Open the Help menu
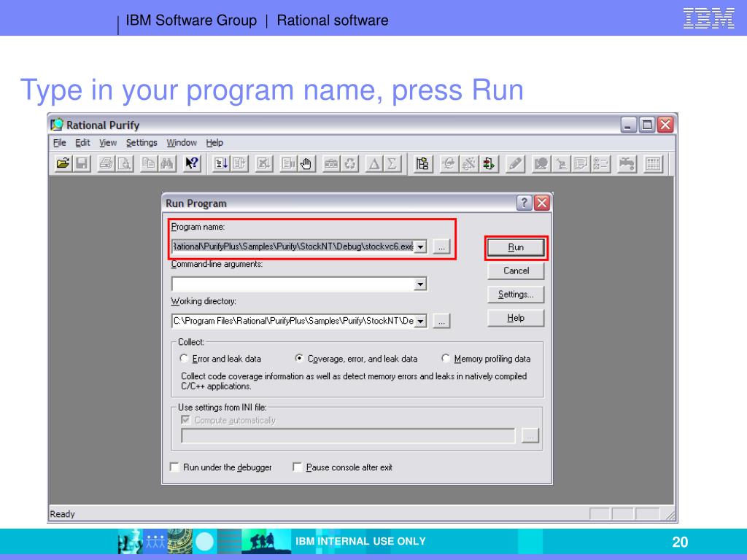Viewport: 747px width, 560px height. (214, 142)
